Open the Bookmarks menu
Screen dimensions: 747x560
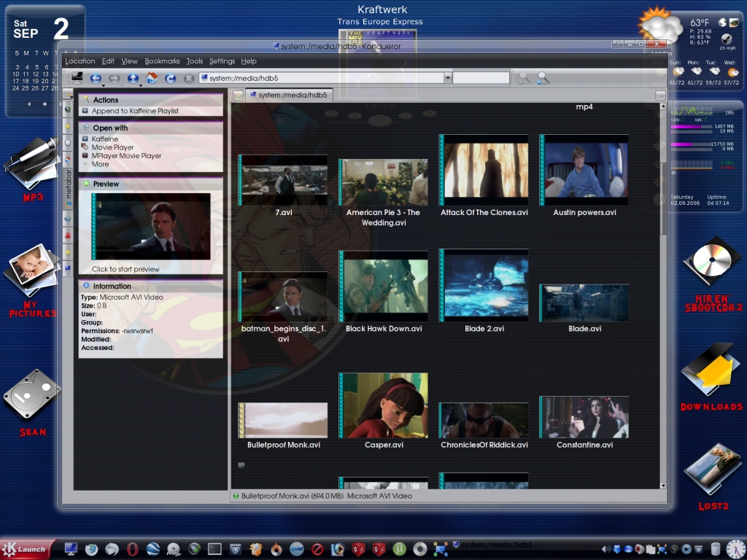[x=163, y=61]
